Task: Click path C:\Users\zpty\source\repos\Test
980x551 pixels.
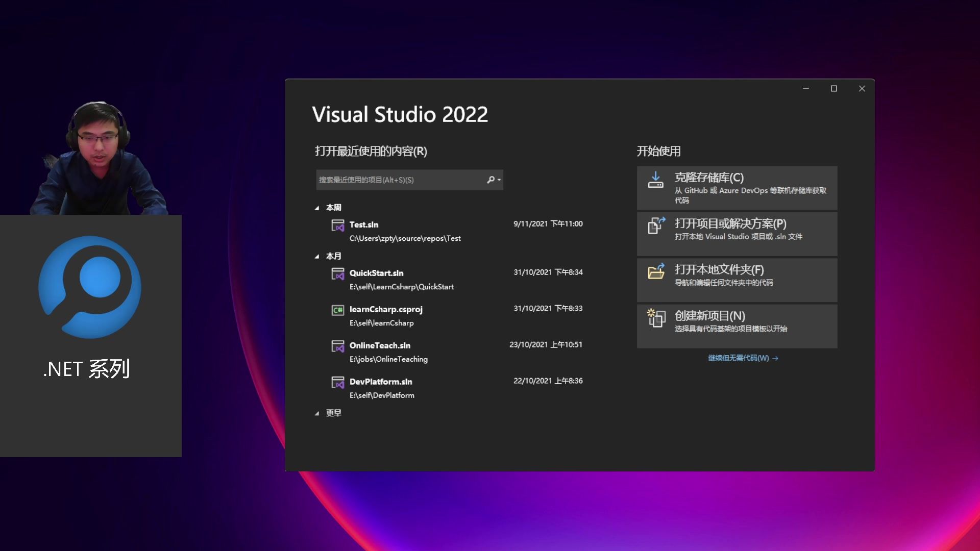Action: [x=405, y=238]
